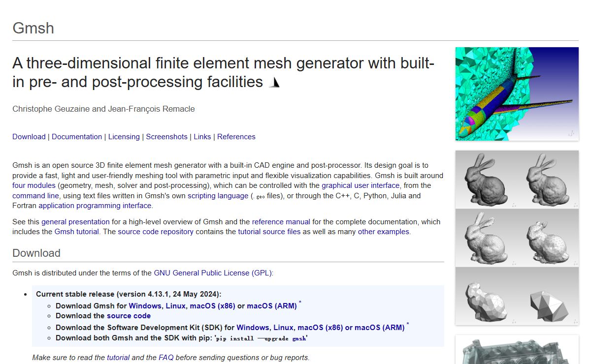
Task: Open the 'graphical user interface' link
Action: tap(361, 185)
